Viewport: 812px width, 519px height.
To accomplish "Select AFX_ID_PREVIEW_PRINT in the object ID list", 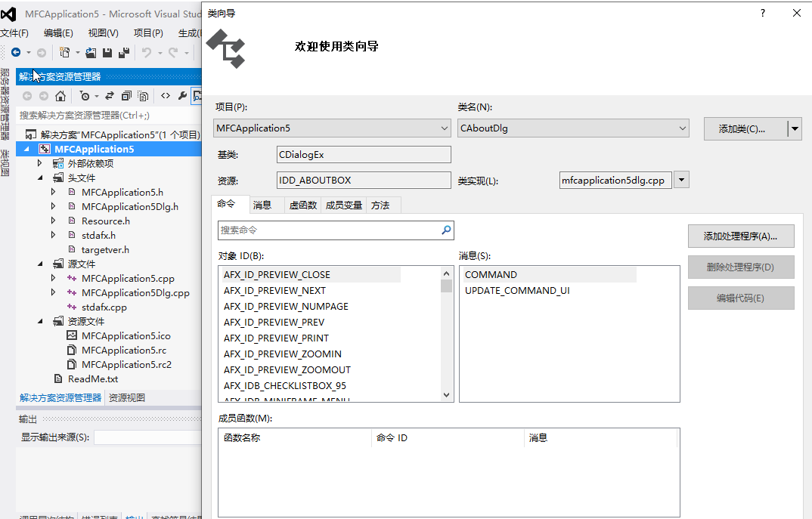I will (277, 338).
